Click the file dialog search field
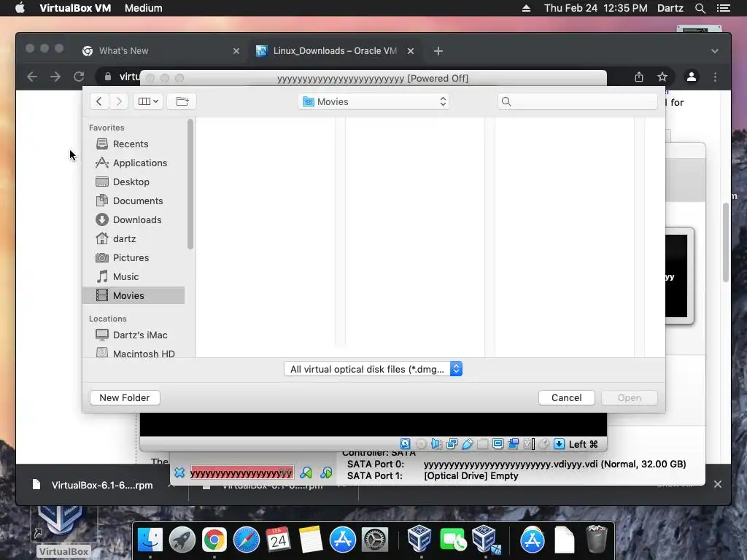The image size is (747, 560). pos(578,101)
